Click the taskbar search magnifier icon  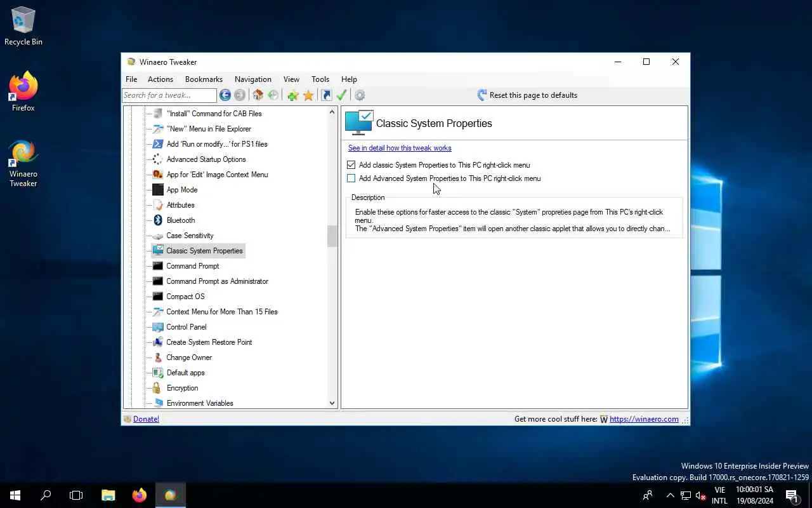46,495
